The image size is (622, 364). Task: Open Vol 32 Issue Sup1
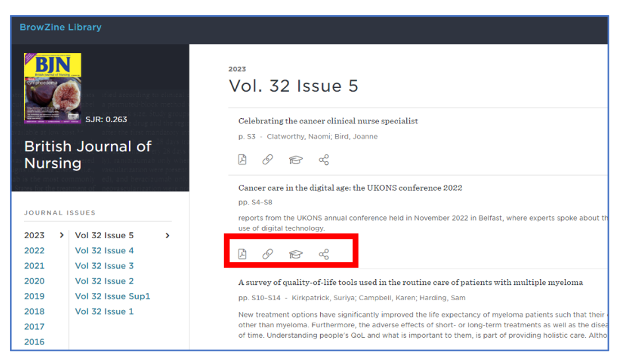[113, 296]
